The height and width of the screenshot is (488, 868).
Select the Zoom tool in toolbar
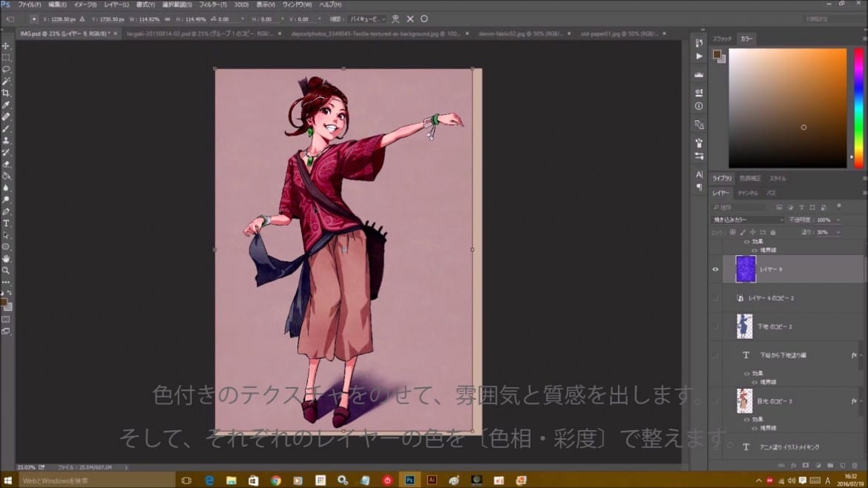pos(6,271)
